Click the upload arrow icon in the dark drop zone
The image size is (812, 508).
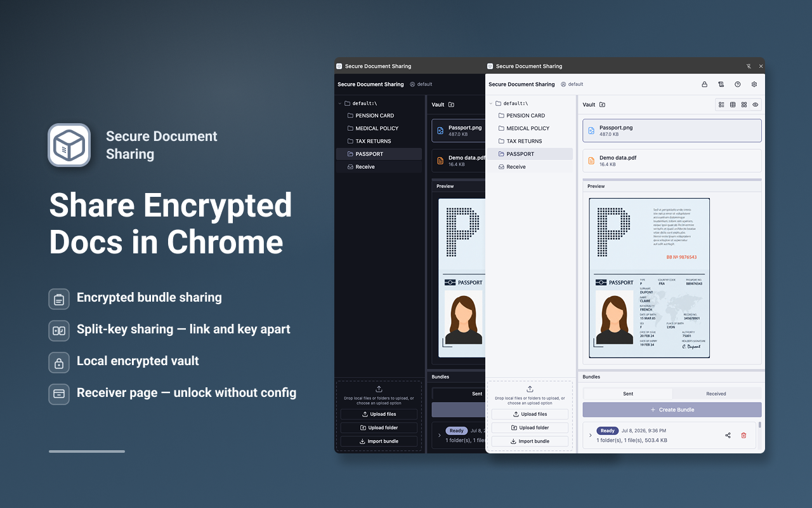click(379, 389)
